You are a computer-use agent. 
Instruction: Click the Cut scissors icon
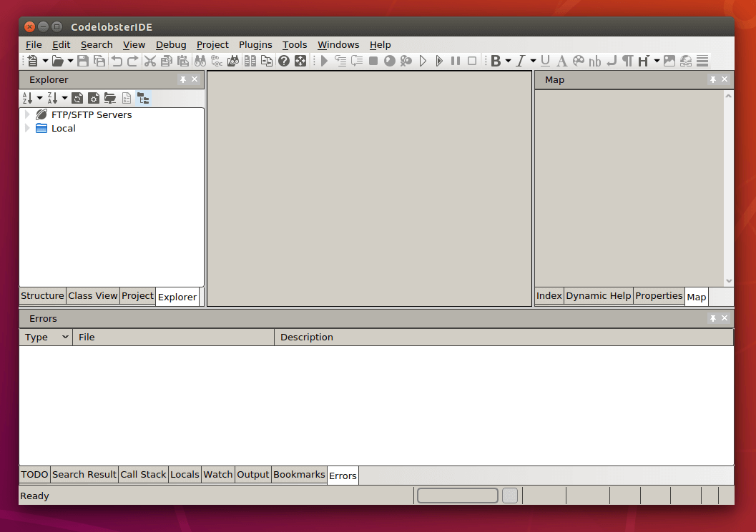click(149, 61)
